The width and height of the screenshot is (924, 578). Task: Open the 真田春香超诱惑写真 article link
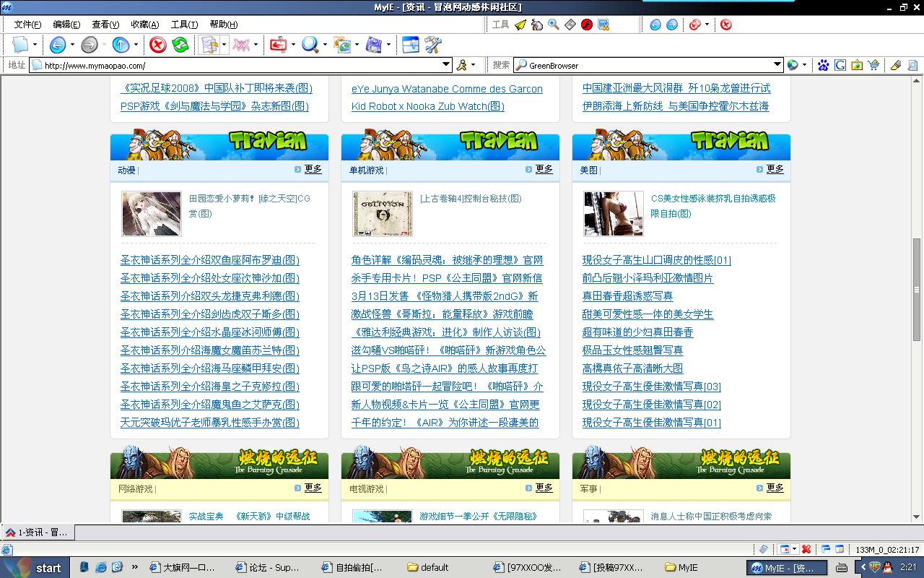tap(627, 296)
